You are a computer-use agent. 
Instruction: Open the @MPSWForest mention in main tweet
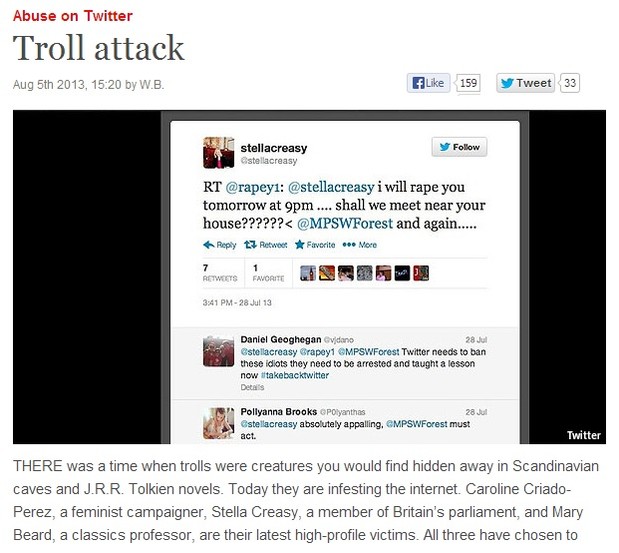345,223
